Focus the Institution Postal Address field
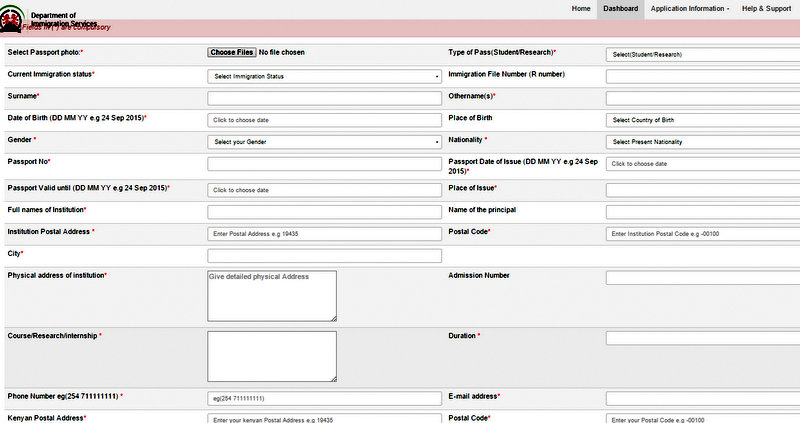The width and height of the screenshot is (800, 423). click(325, 234)
